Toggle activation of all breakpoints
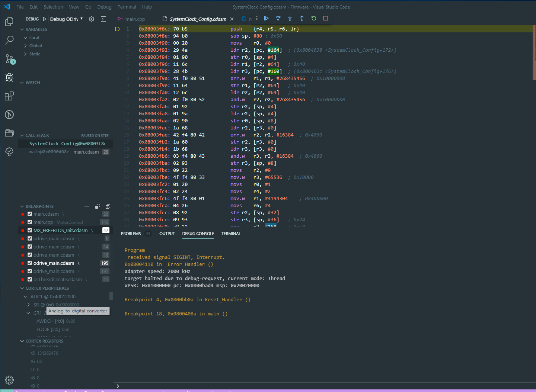536x392 pixels. (x=98, y=206)
